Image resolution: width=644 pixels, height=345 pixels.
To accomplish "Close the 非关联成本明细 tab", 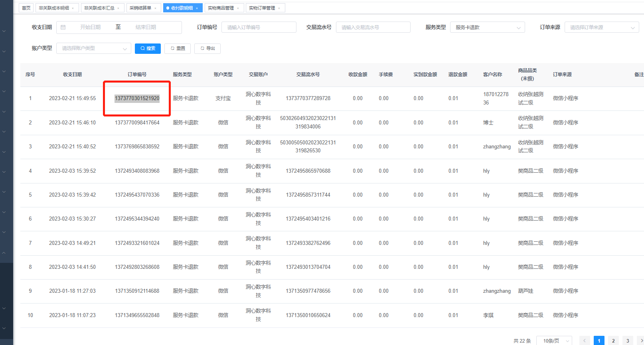I will point(73,8).
